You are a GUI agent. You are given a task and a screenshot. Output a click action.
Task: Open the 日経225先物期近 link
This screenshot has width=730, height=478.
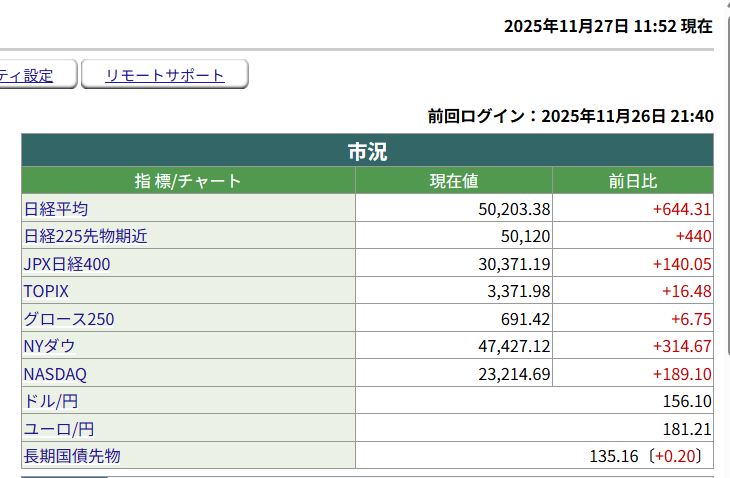85,237
